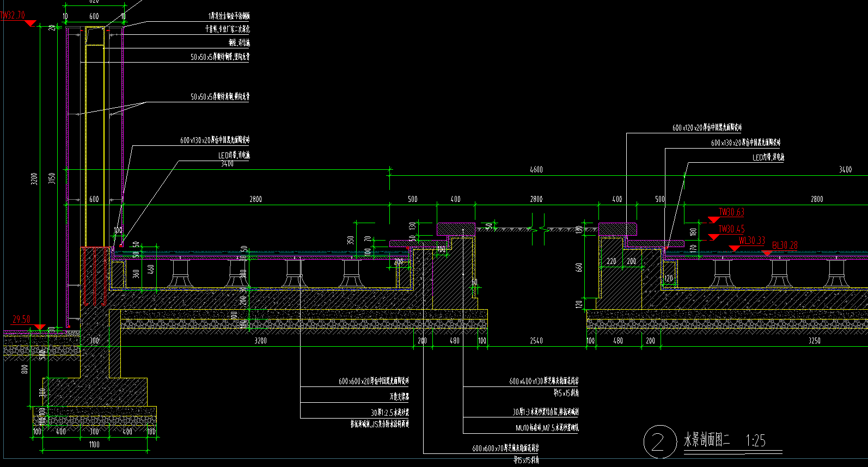Click the 600x400x130 granite annotation
This screenshot has width=868, height=467.
[544, 382]
